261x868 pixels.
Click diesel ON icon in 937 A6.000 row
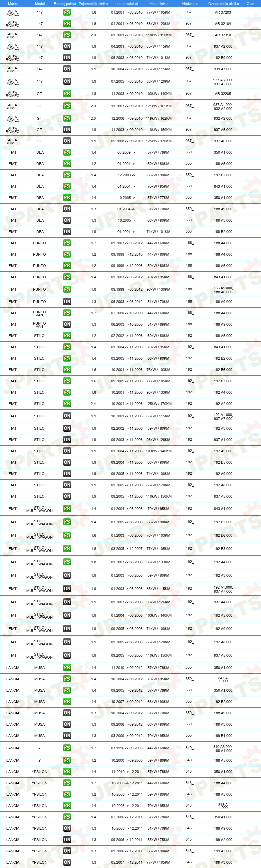click(67, 141)
